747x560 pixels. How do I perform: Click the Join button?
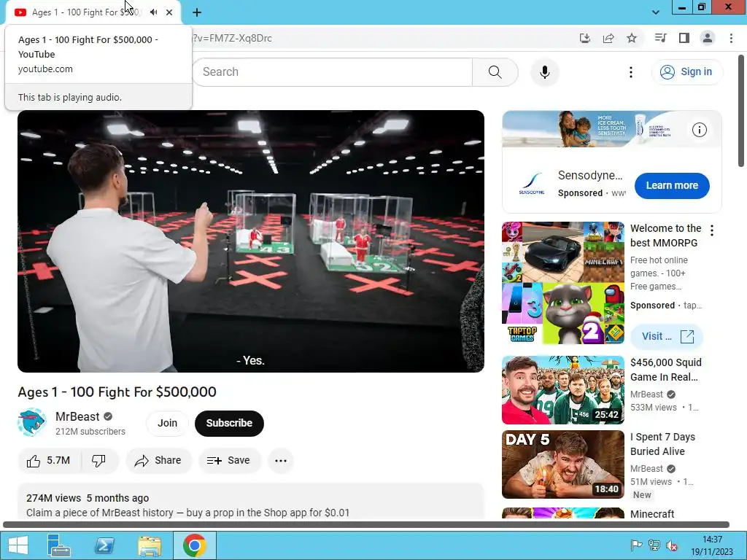[x=167, y=423]
